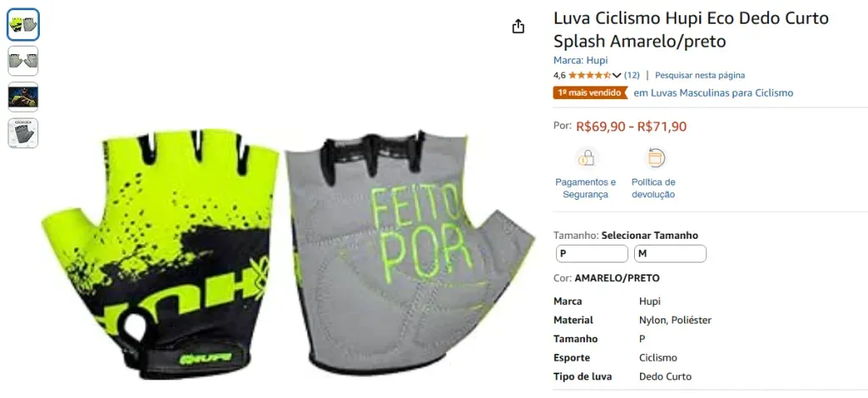Viewport: 868px width, 398px height.
Task: Click the 1º mais vendido badge
Action: 590,93
